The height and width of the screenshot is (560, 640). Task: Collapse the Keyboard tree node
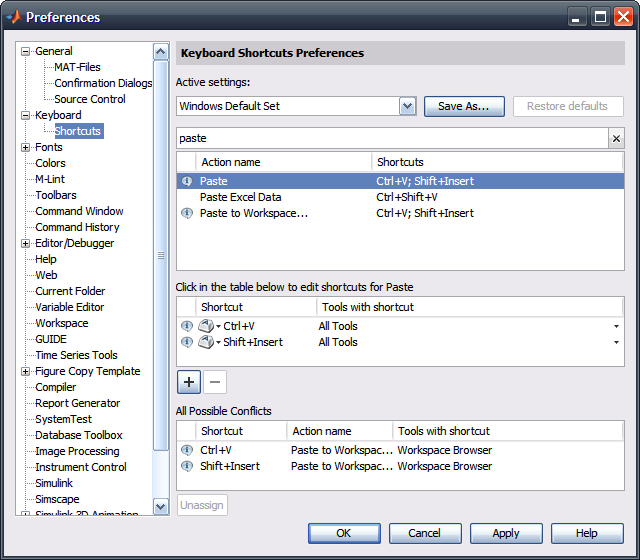[26, 115]
